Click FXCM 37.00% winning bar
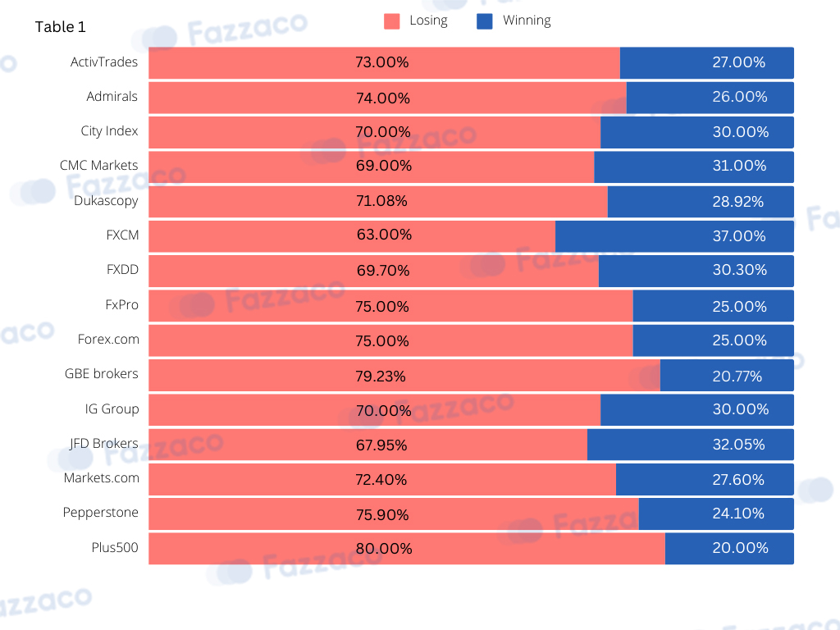The image size is (840, 630). tap(674, 236)
